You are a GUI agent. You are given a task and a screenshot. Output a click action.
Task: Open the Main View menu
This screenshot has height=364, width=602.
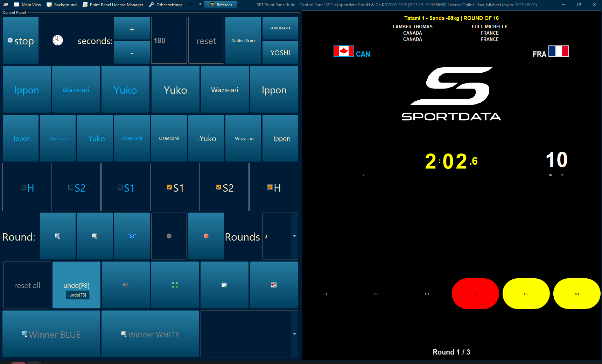coord(28,5)
